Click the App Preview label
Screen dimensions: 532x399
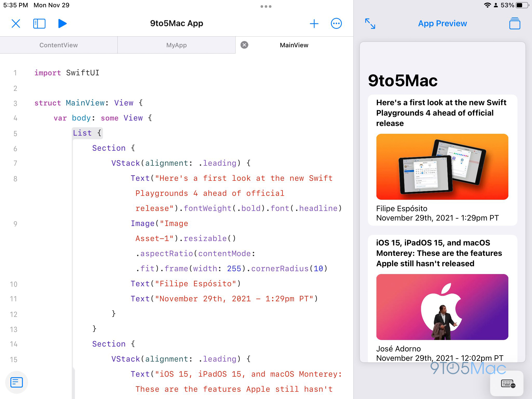[442, 23]
